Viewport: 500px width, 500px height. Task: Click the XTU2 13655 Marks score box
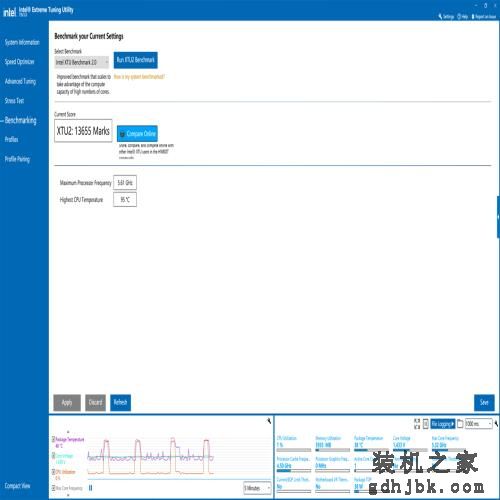[83, 131]
